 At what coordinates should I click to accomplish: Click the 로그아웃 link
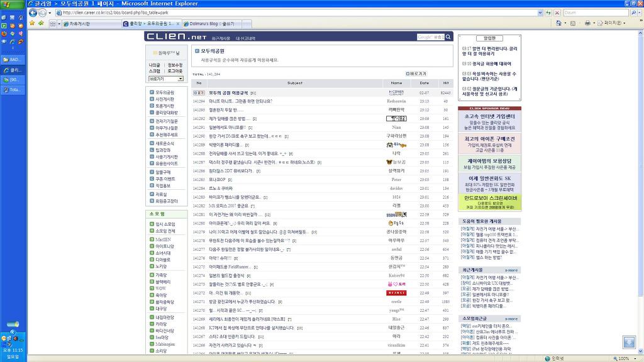(x=175, y=71)
